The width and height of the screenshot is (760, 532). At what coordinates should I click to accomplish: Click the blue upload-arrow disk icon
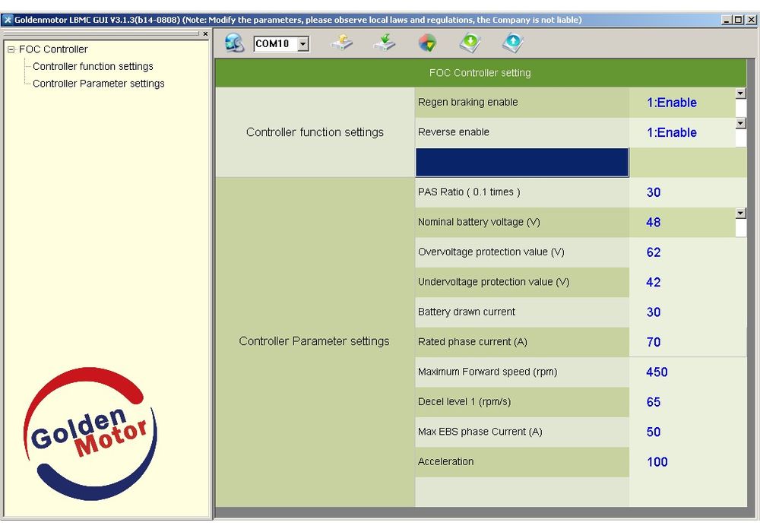coord(513,43)
